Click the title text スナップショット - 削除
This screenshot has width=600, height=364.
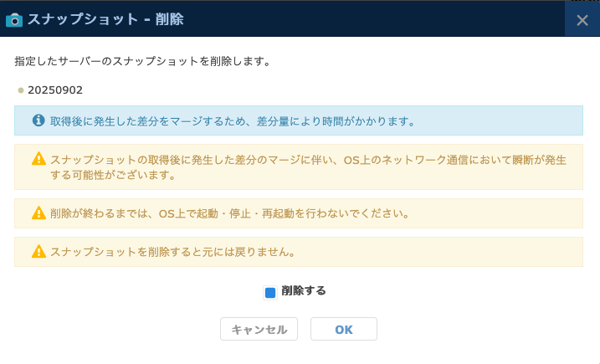[105, 19]
